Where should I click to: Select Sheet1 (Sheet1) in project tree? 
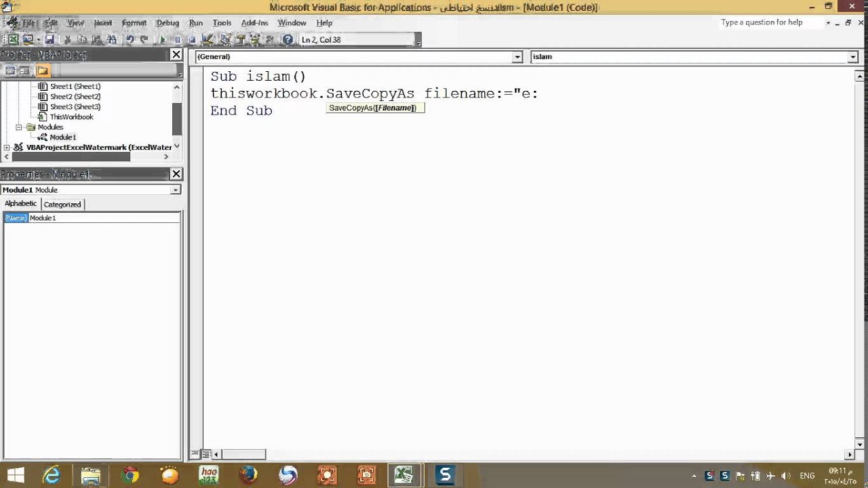pos(75,86)
